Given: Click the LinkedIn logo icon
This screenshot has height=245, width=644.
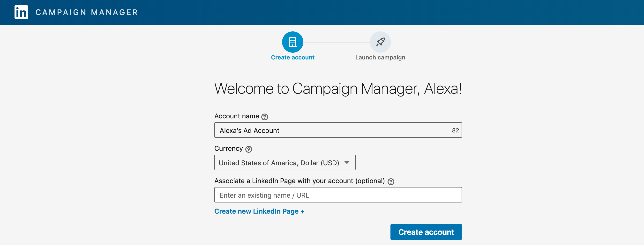Looking at the screenshot, I should 21,12.
